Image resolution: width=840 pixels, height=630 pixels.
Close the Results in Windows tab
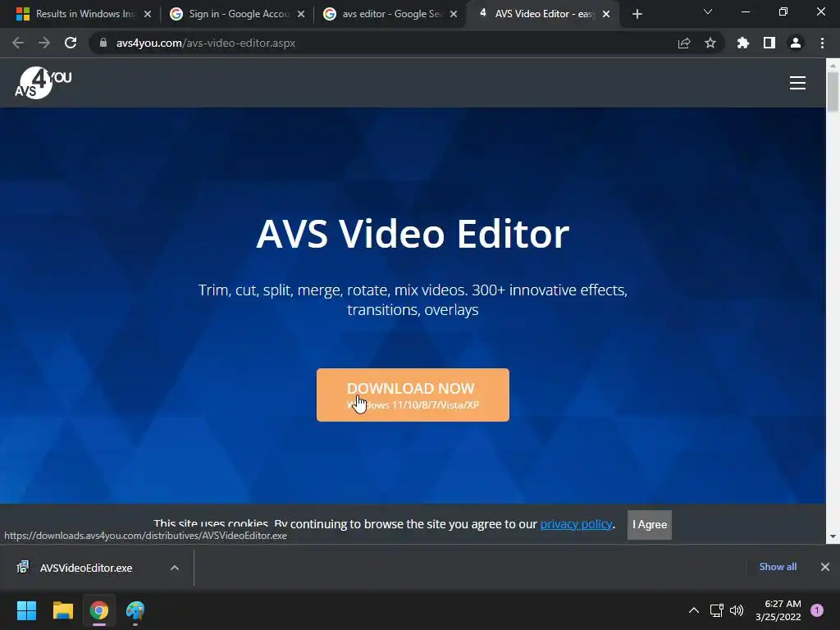148,14
